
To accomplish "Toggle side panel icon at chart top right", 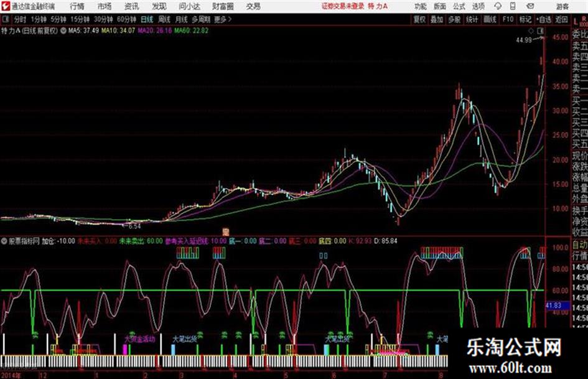I will point(540,30).
